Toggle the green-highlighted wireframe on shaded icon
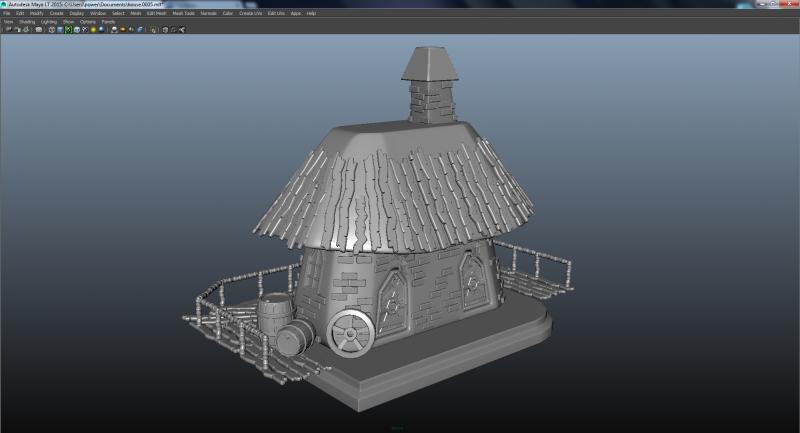800x433 pixels. tap(68, 30)
